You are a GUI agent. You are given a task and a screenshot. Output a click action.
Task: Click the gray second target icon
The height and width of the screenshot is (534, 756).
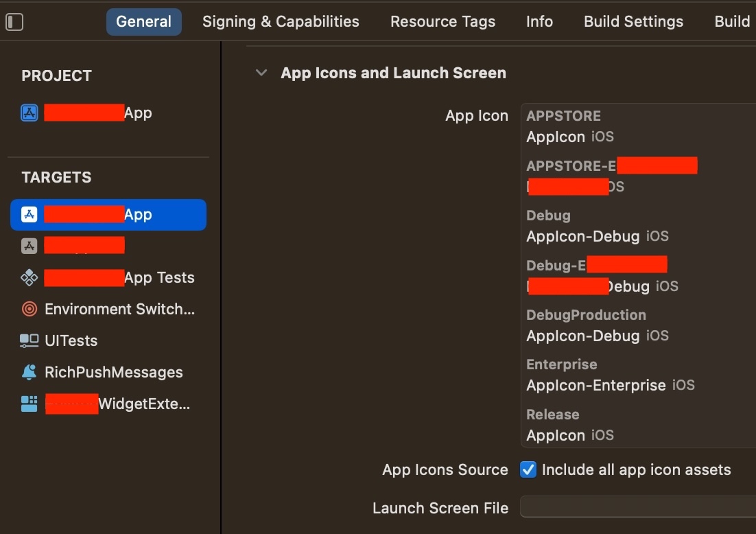(x=29, y=246)
